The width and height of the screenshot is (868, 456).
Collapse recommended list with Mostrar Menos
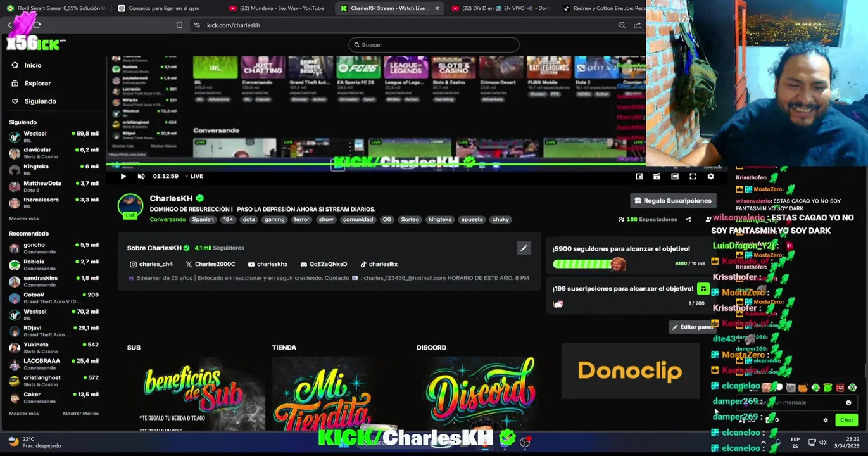click(80, 414)
